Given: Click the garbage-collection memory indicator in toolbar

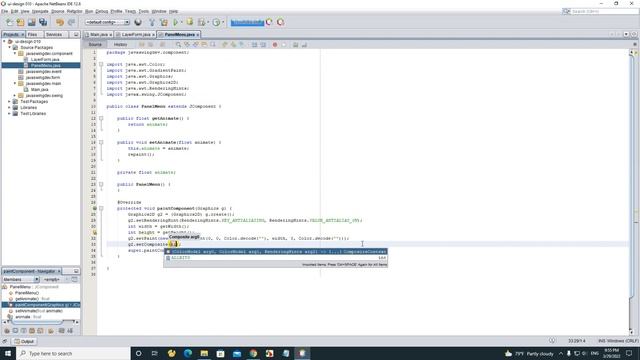Looking at the screenshot, I should click(x=247, y=22).
